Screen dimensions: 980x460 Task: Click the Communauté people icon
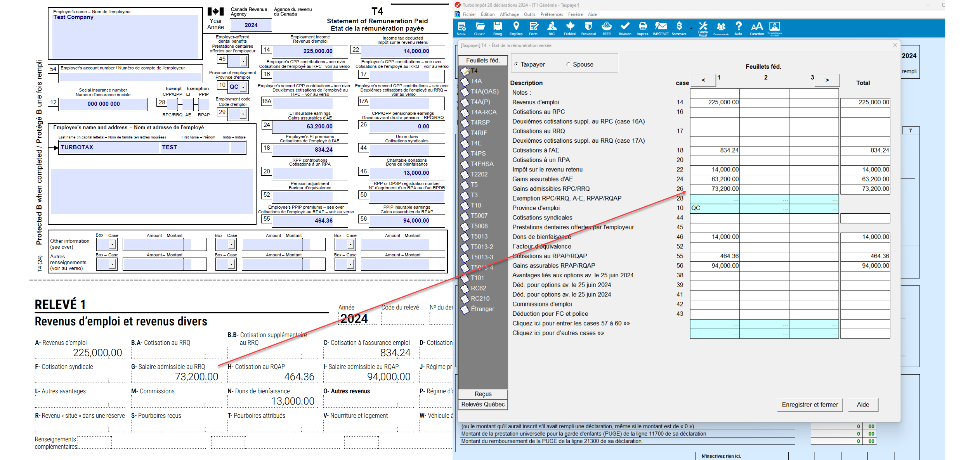[721, 28]
